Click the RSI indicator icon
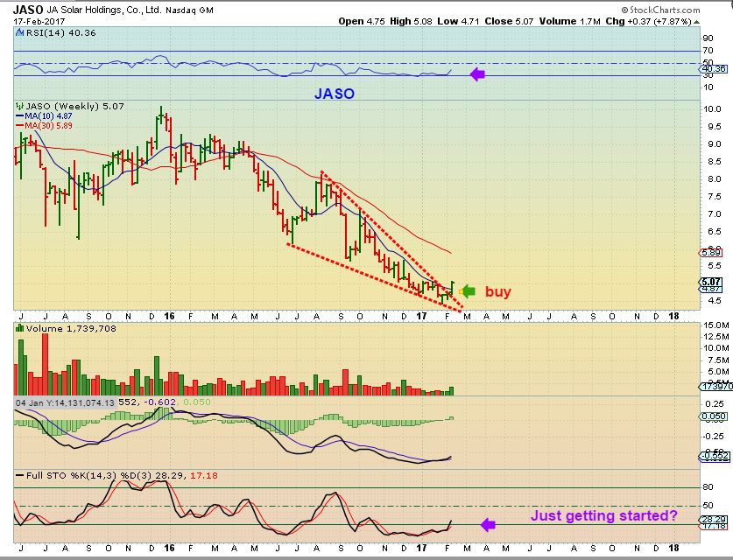 tap(19, 32)
